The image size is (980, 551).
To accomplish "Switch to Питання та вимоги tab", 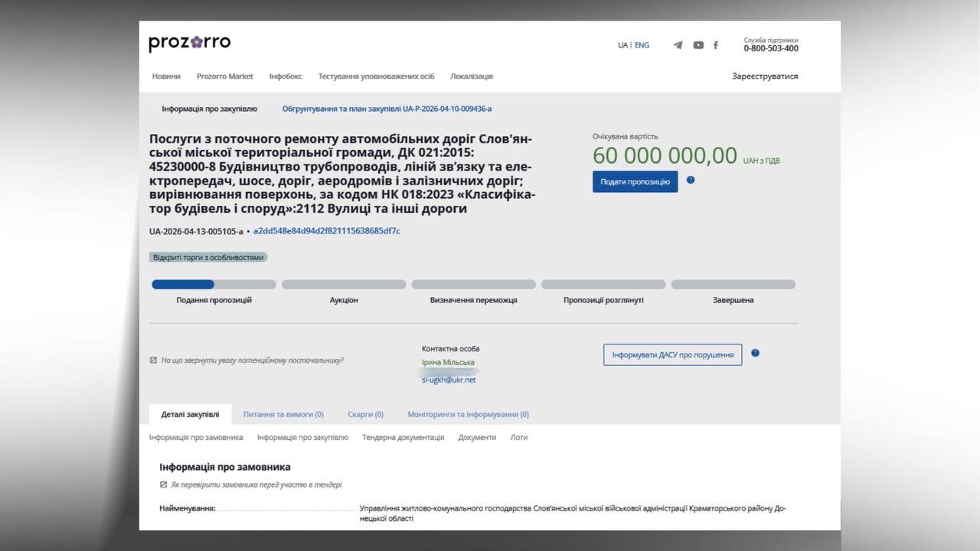I will [x=283, y=414].
